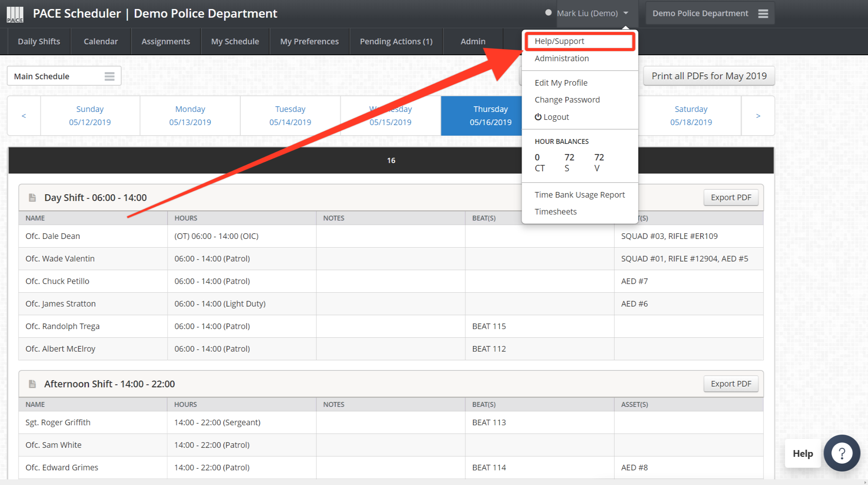The width and height of the screenshot is (868, 485).
Task: Open Pending Actions (1) tab
Action: click(x=396, y=41)
